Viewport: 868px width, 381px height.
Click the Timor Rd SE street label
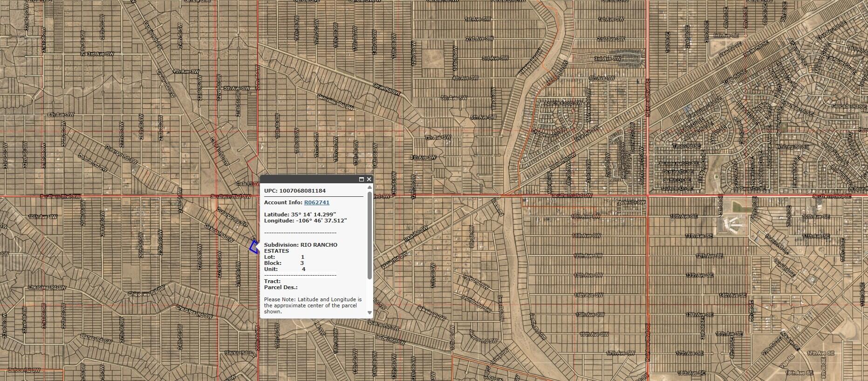tap(687, 146)
